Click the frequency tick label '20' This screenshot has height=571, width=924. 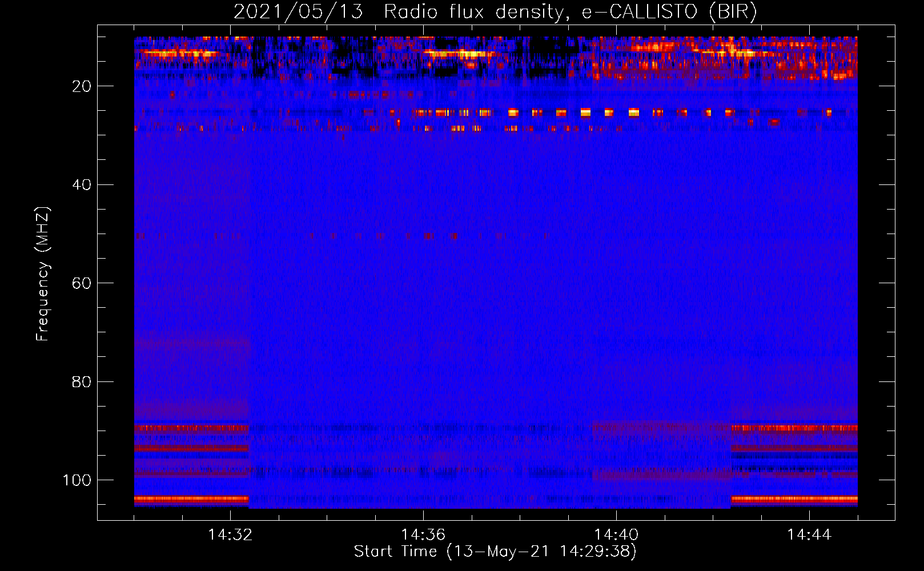tap(82, 86)
